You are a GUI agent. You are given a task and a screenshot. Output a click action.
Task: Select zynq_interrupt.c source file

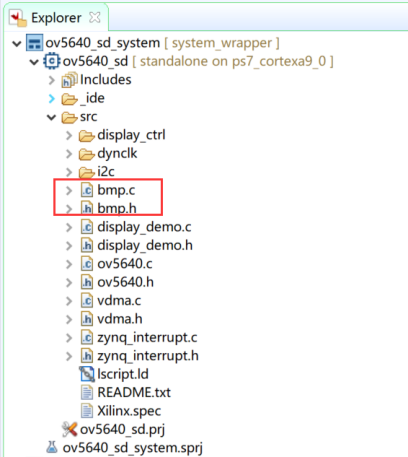pos(147,338)
